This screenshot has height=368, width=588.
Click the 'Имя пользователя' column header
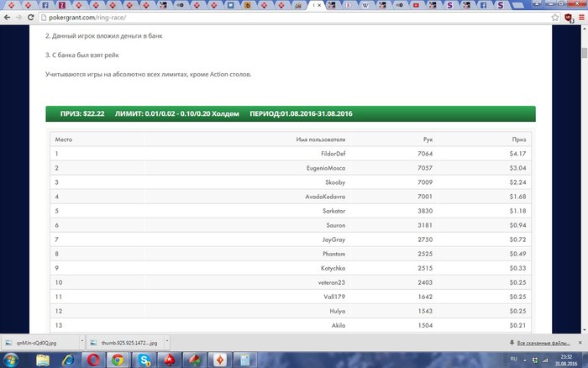click(321, 139)
